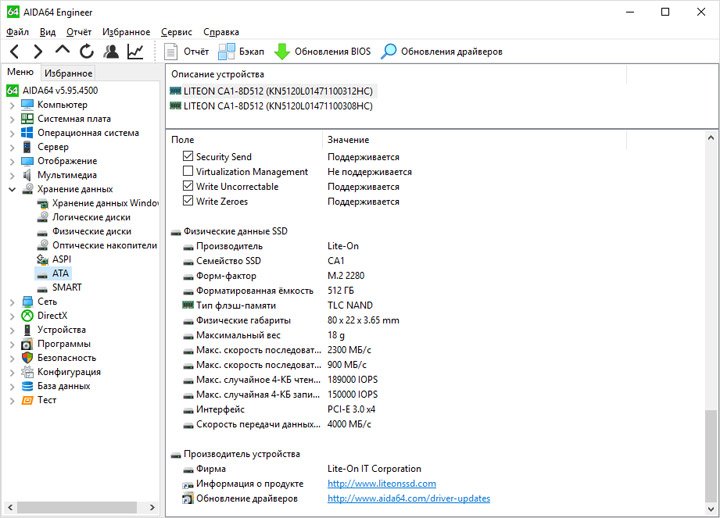
Task: Select the device ending in 312HC
Action: [272, 91]
